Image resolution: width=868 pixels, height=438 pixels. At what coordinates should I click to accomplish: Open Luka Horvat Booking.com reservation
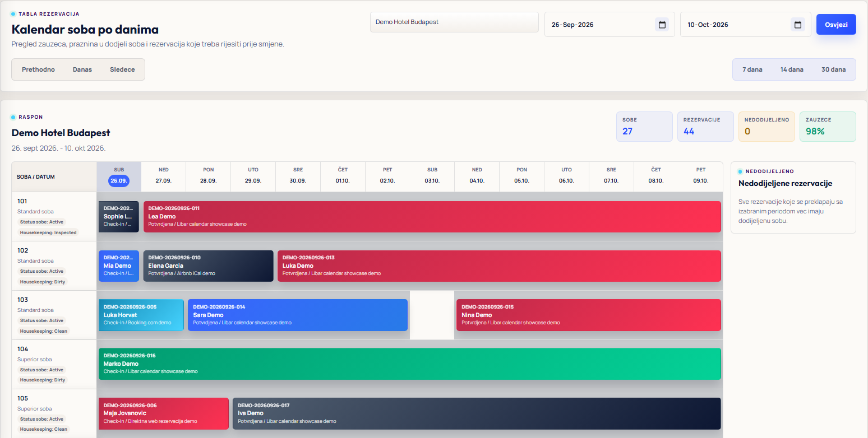(141, 315)
